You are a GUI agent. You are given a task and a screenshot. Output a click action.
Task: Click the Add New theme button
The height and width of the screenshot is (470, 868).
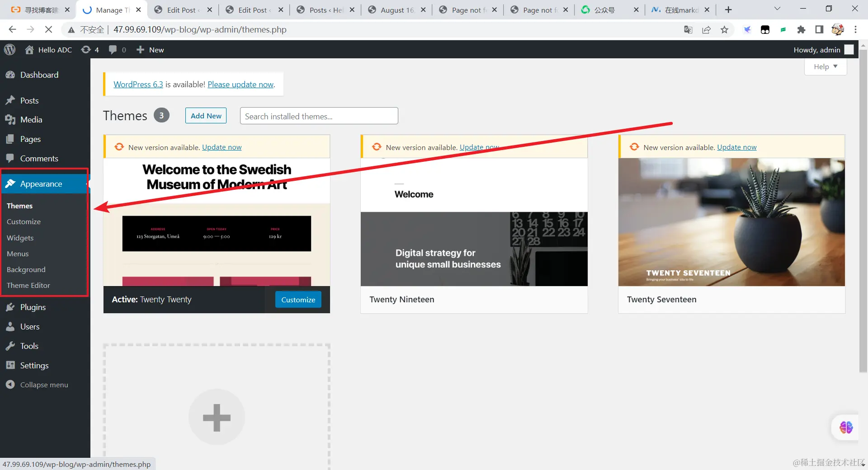pyautogui.click(x=206, y=116)
